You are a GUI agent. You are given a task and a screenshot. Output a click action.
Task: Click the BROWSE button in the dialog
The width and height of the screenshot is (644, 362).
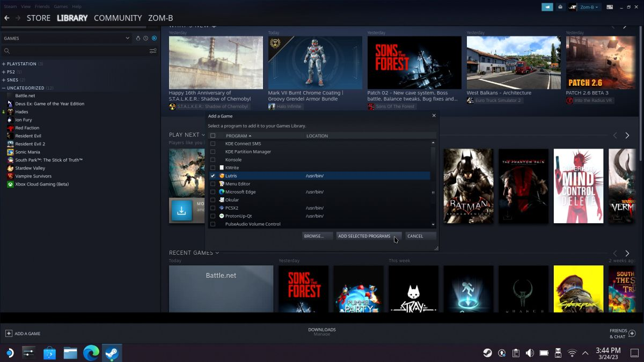coord(317,236)
